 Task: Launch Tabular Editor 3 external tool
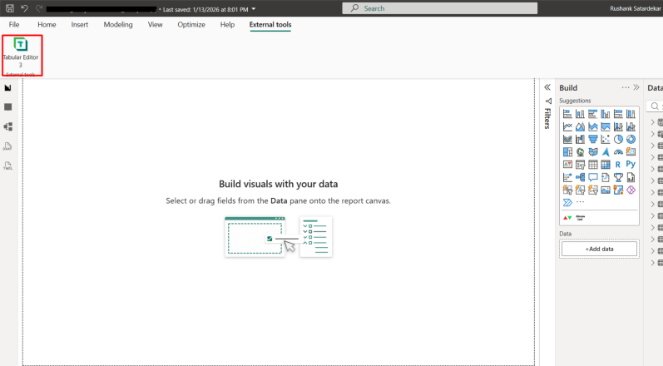[x=21, y=52]
